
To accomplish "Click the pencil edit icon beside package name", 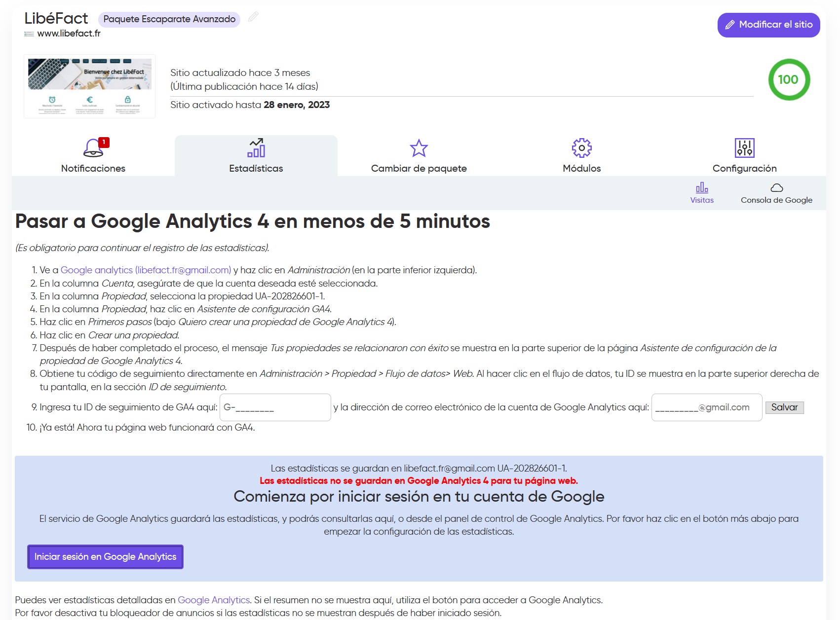I will coord(253,17).
